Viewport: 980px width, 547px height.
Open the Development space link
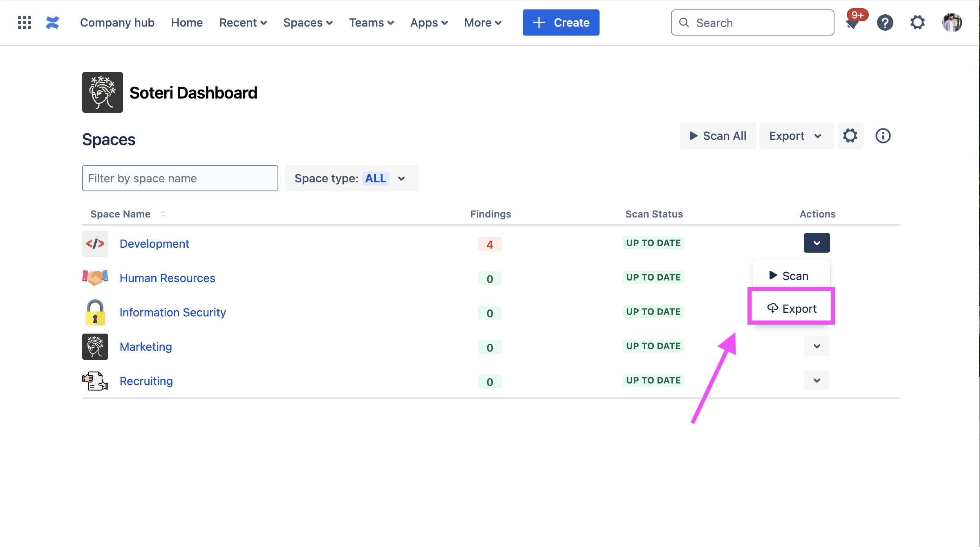pos(154,243)
